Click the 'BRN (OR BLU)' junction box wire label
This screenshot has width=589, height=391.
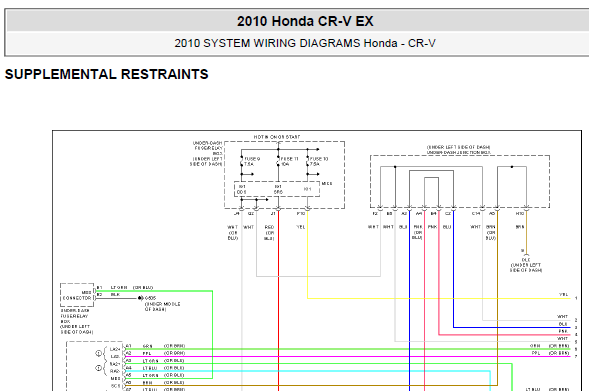(491, 232)
